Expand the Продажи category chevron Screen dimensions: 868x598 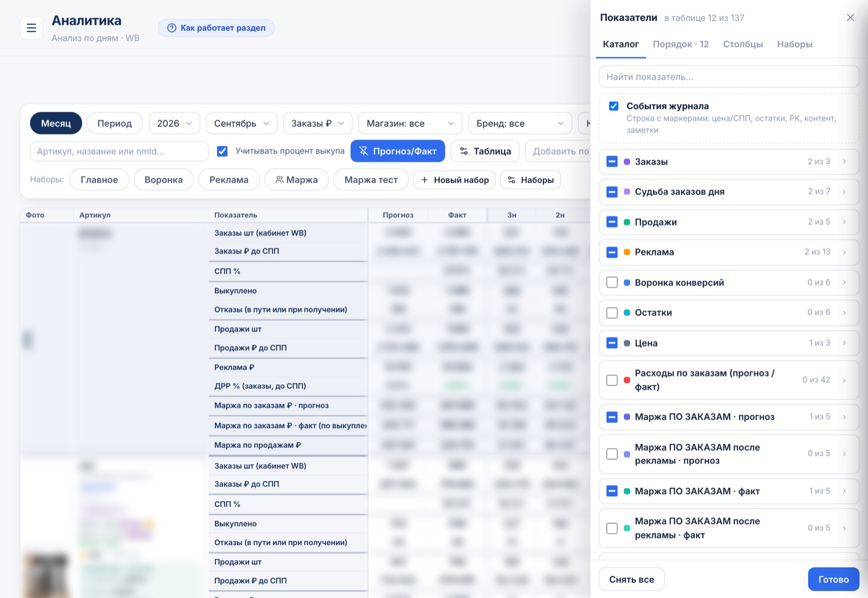point(844,222)
